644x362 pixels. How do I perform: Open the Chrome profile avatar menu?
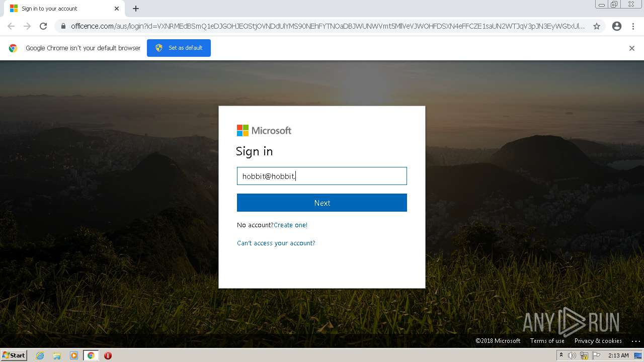pos(617,26)
